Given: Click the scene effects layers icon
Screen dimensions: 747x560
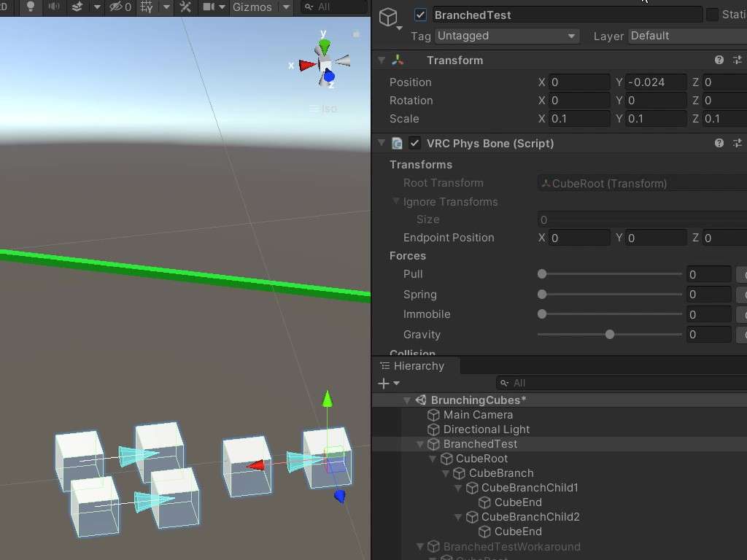Looking at the screenshot, I should coord(77,7).
